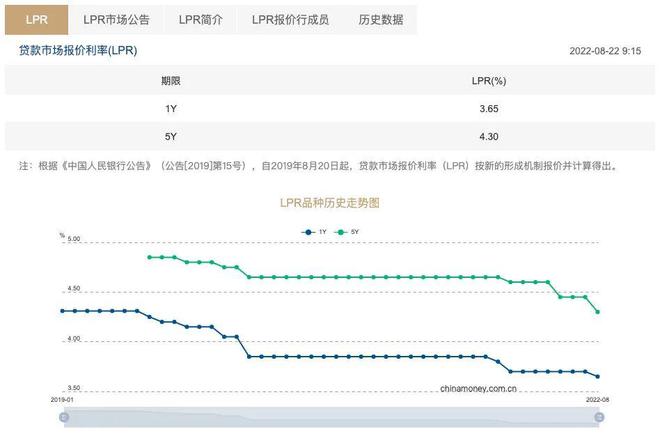Click the 5.00 y-axis label

[74, 239]
